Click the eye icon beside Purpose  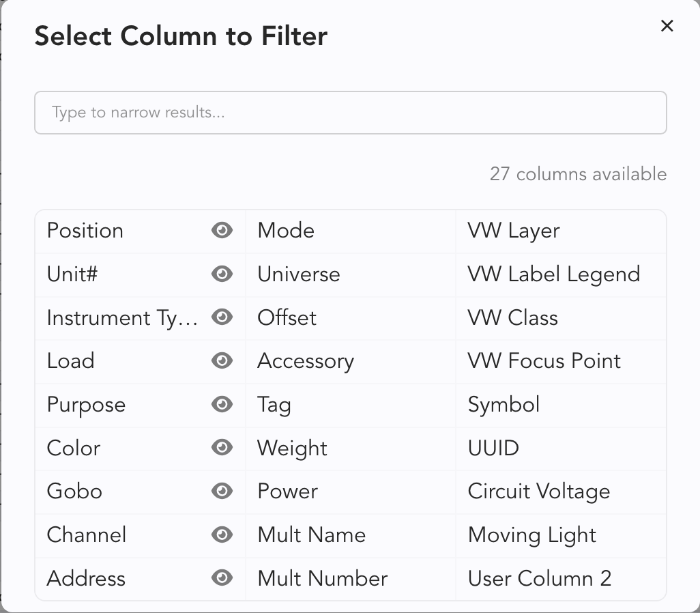222,405
